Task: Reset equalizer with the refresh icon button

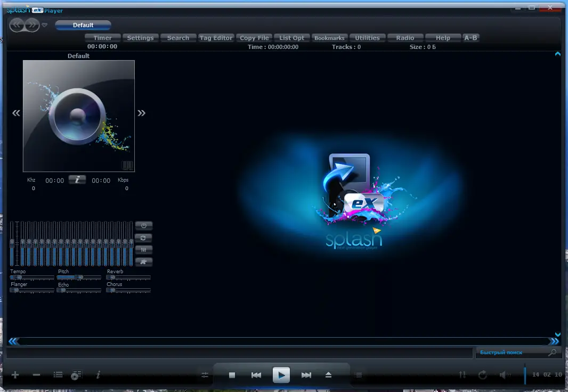Action: coord(144,238)
